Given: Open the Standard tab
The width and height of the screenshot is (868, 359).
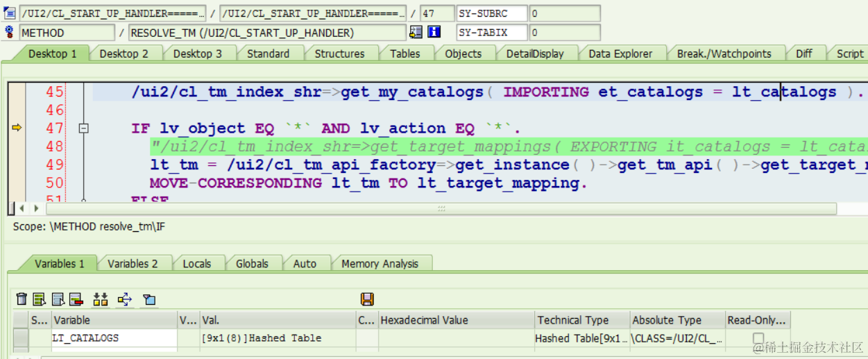Looking at the screenshot, I should coord(269,53).
